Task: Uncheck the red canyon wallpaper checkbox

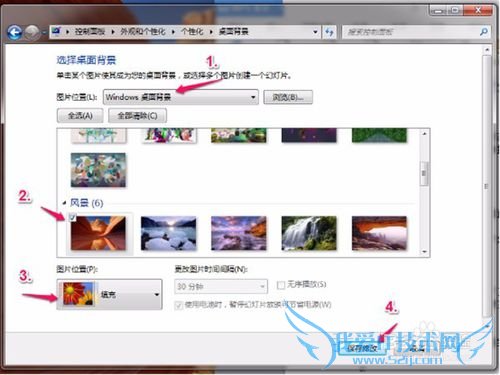Action: click(x=72, y=217)
